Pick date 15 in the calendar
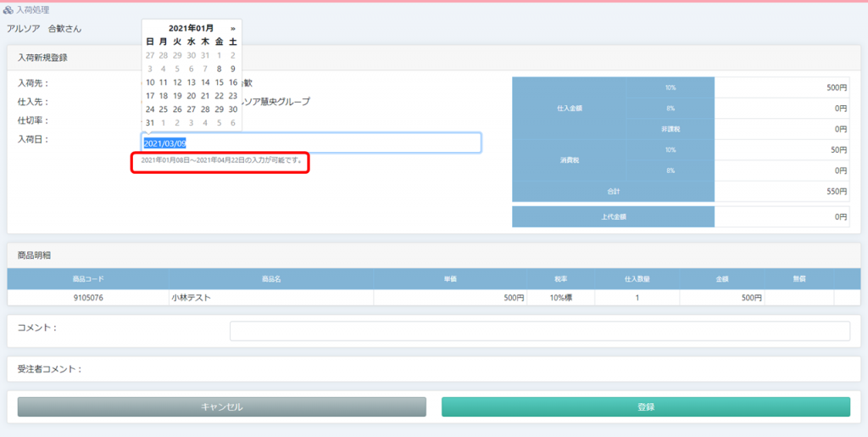This screenshot has width=868, height=437. coord(219,82)
